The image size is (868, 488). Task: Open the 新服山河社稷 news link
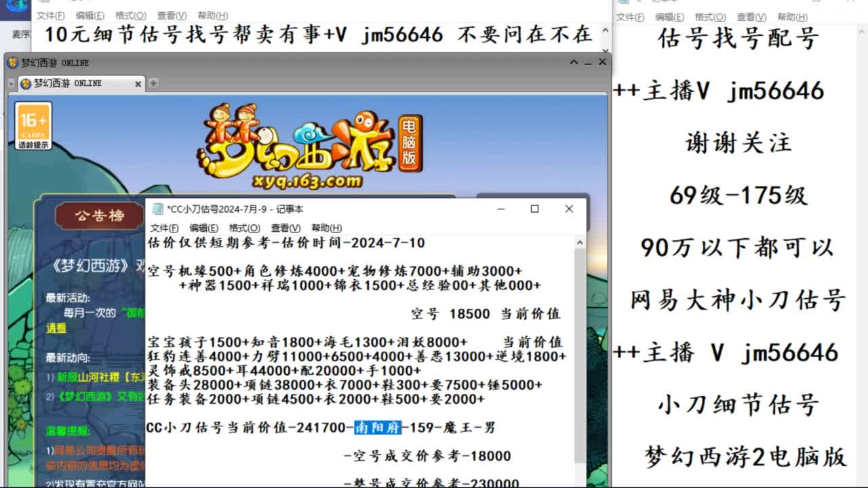[100, 377]
